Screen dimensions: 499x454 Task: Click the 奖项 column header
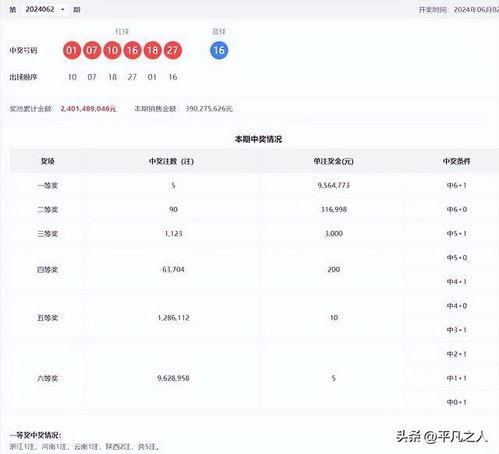[48, 161]
